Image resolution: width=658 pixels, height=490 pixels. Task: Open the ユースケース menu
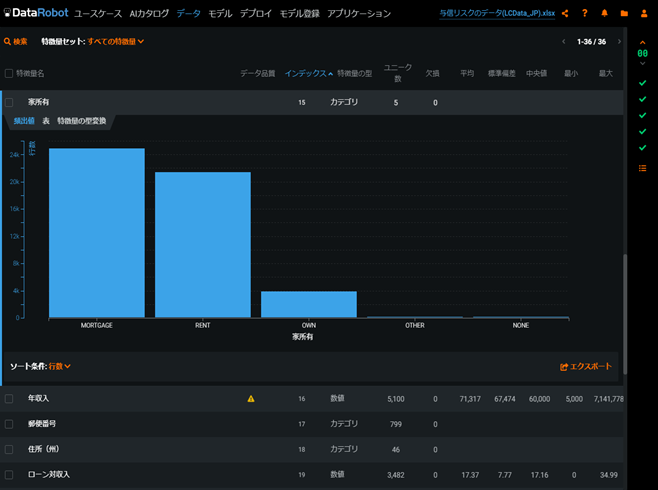pyautogui.click(x=98, y=13)
